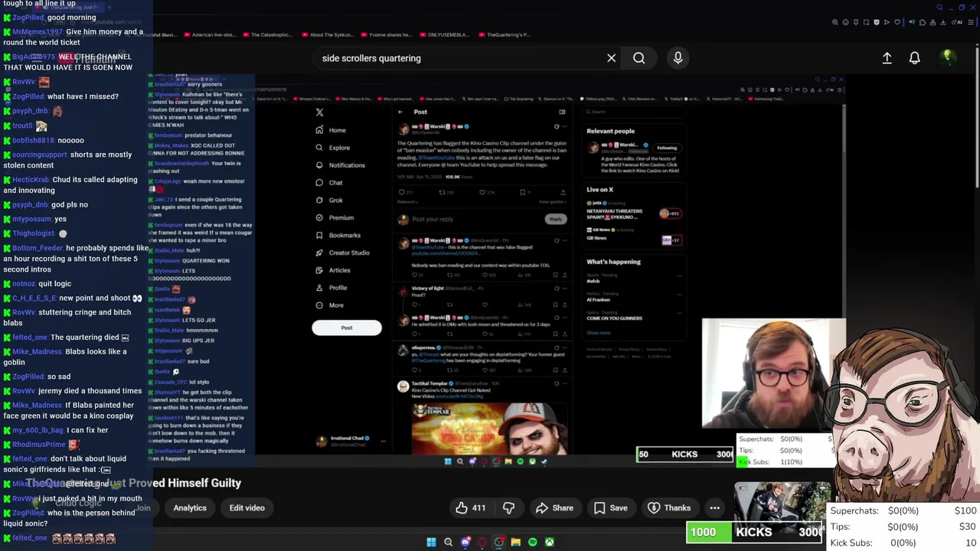Open the ad blocker shield icon
The image size is (980, 551).
pos(877,22)
